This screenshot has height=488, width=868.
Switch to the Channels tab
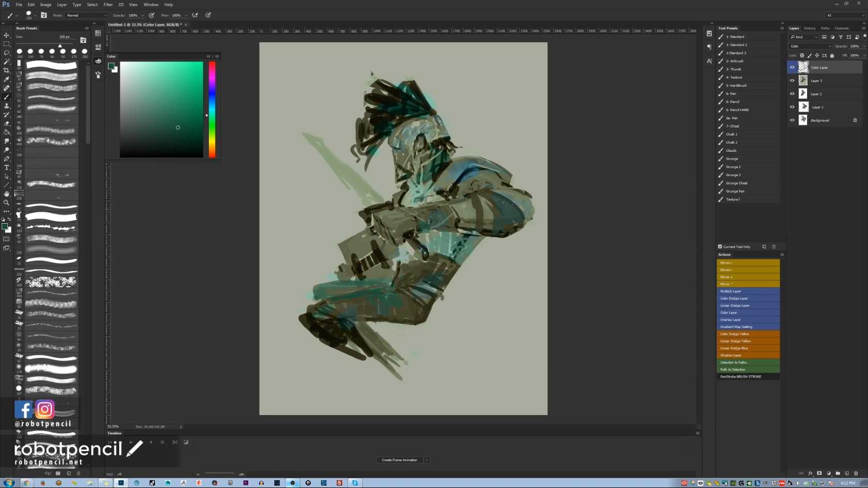[x=842, y=28]
